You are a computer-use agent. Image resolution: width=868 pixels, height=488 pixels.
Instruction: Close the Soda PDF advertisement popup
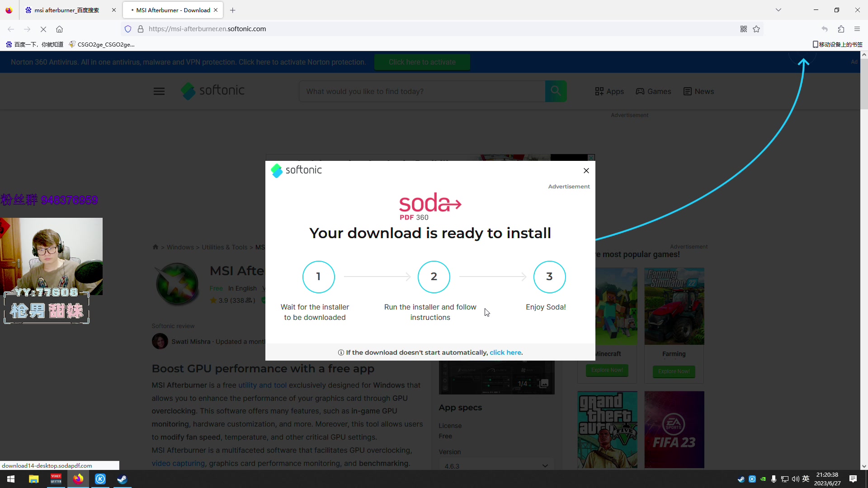pyautogui.click(x=586, y=170)
